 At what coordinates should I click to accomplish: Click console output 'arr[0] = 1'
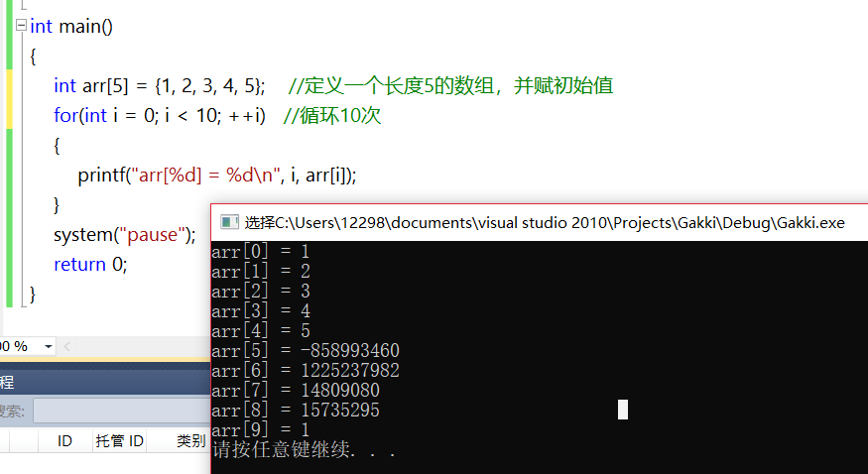pyautogui.click(x=260, y=252)
